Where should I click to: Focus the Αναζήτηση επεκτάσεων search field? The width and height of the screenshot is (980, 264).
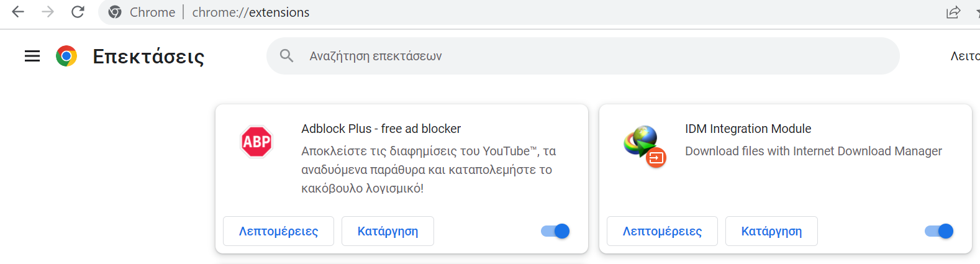point(583,56)
